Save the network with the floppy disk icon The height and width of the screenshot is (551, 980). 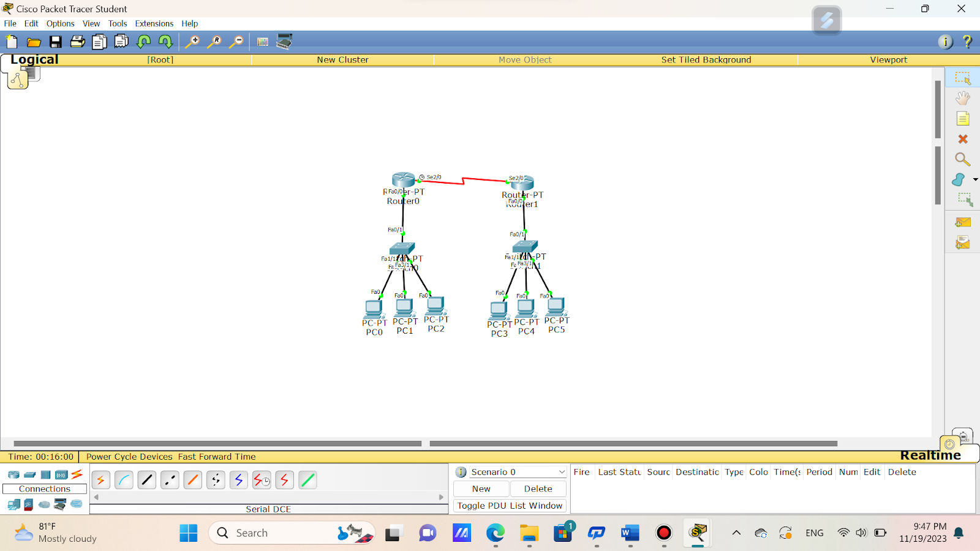(56, 42)
